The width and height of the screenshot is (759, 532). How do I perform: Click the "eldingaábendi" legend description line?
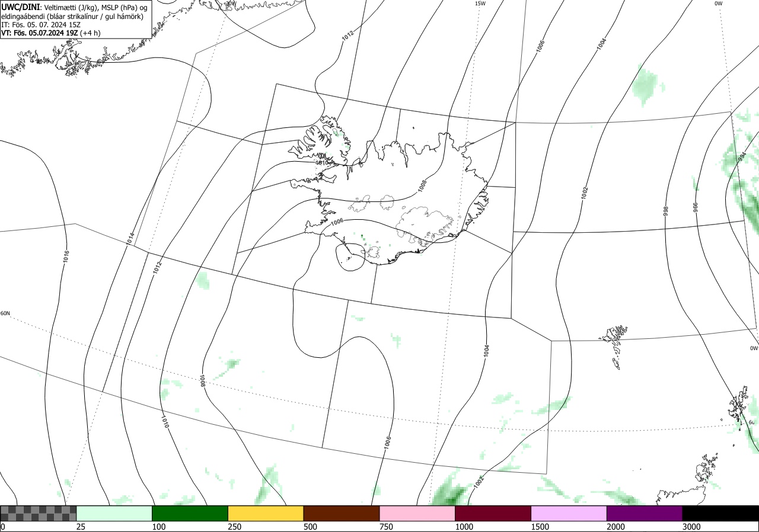(72, 16)
